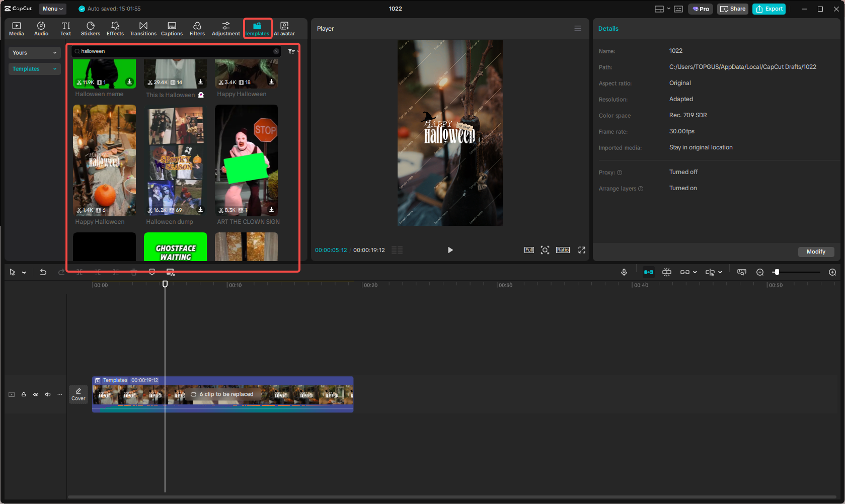
Task: Delete the selected clip with the trash icon
Action: (133, 272)
